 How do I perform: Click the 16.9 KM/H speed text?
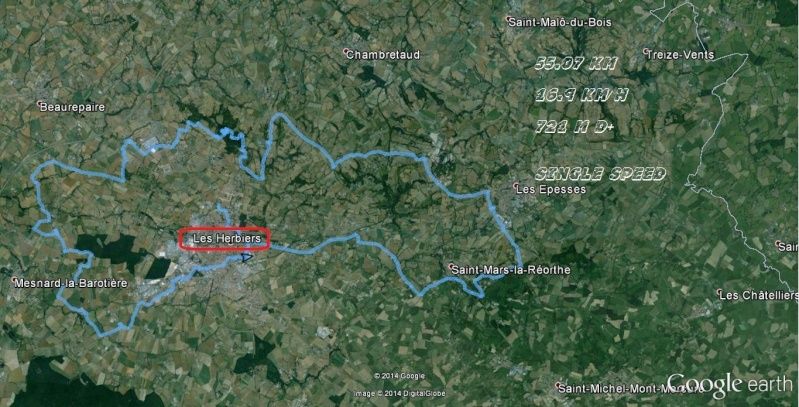581,95
